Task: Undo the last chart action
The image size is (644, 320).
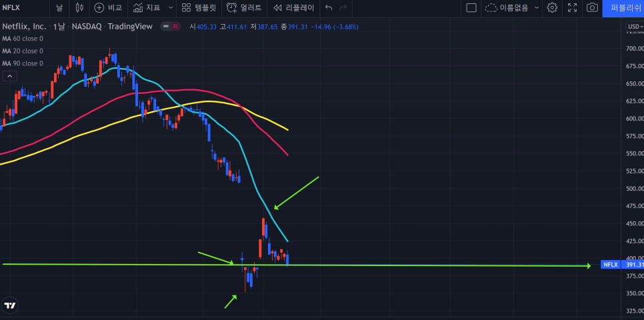Action: point(329,7)
